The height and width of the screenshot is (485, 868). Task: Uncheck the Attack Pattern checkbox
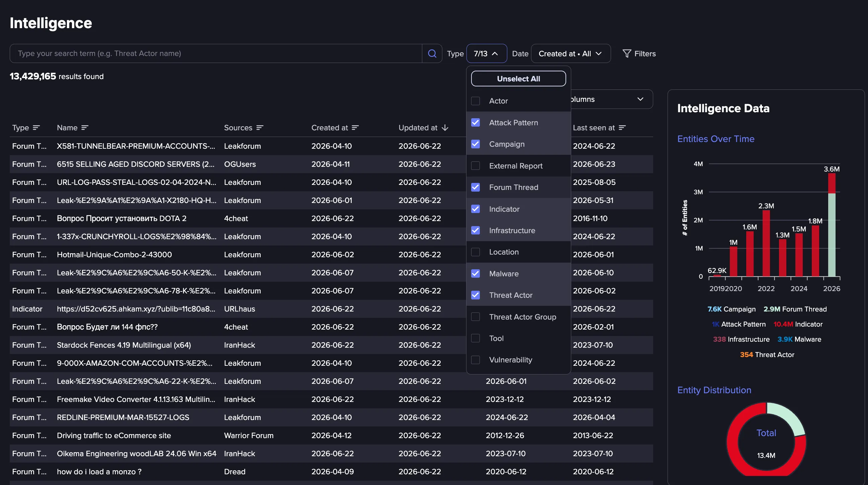tap(475, 123)
